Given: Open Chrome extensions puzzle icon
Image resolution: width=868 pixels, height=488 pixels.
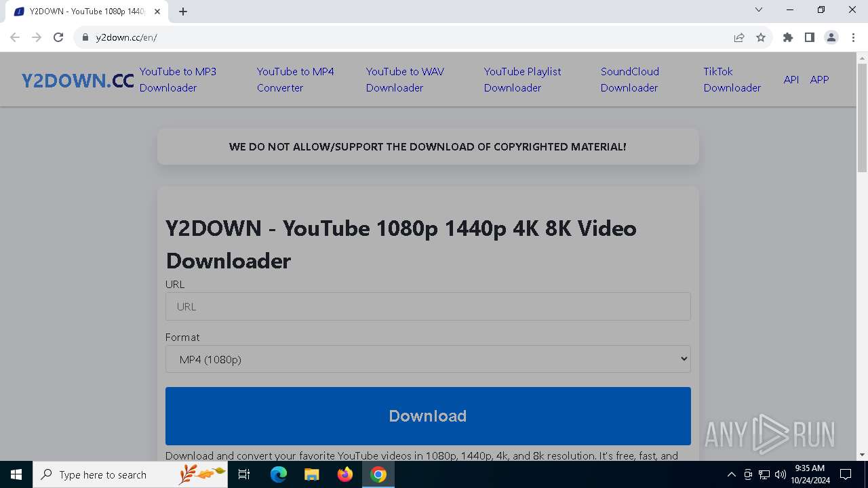Looking at the screenshot, I should coord(788,37).
